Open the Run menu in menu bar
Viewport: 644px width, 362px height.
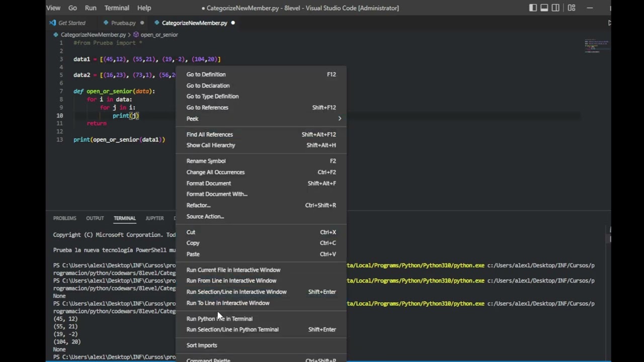click(x=91, y=8)
